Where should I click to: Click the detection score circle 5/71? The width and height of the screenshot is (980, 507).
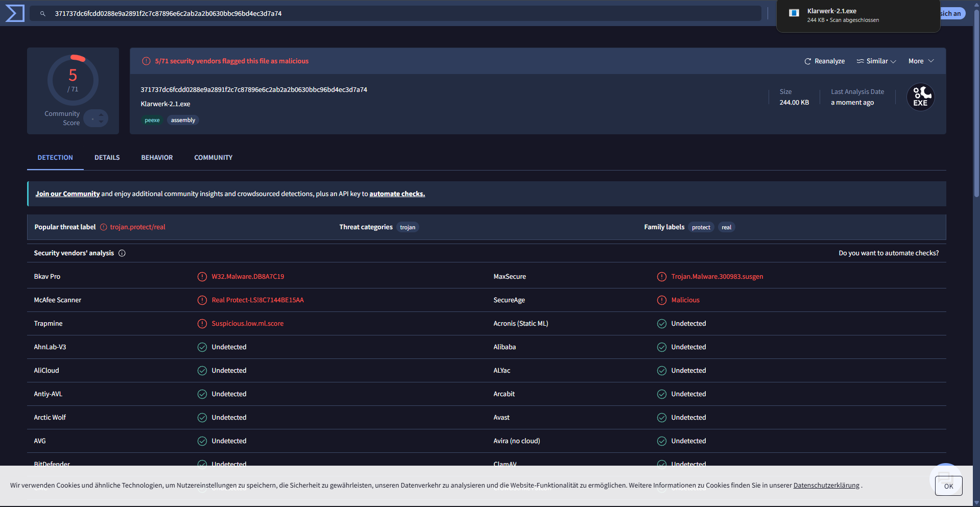click(x=73, y=80)
